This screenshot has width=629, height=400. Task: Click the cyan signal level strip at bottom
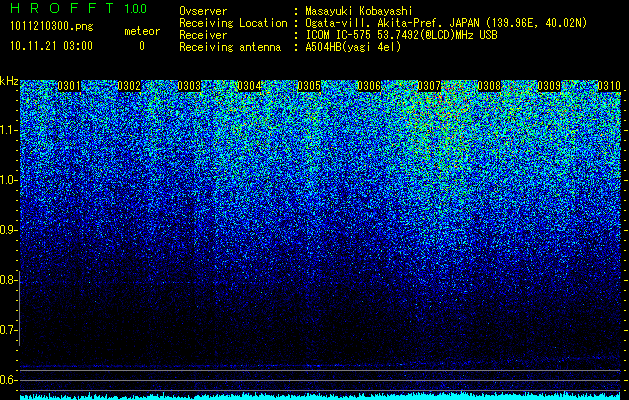click(320, 396)
